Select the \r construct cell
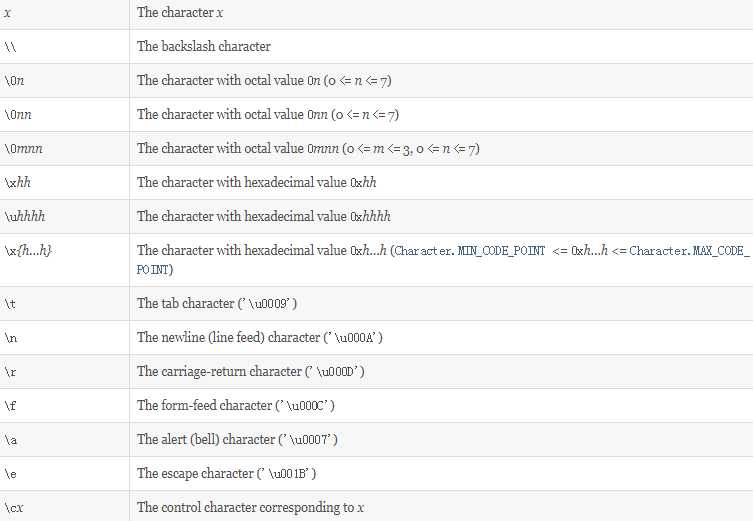This screenshot has height=521, width=753. (x=10, y=371)
